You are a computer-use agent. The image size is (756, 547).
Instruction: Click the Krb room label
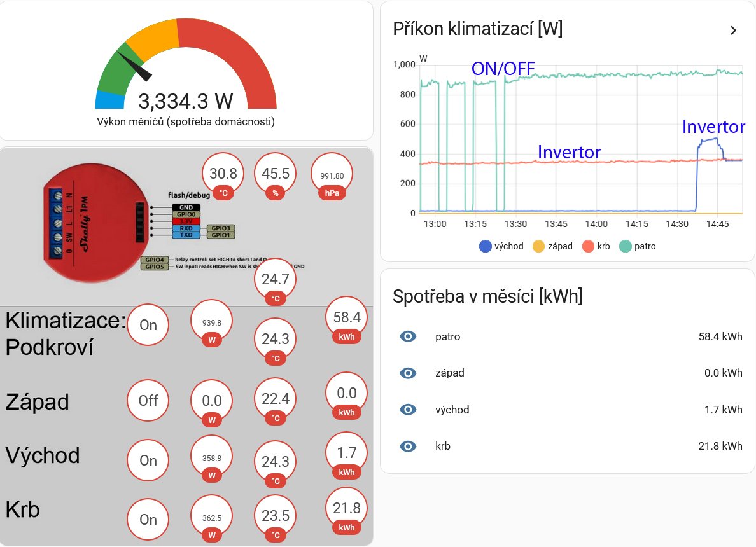(x=22, y=509)
